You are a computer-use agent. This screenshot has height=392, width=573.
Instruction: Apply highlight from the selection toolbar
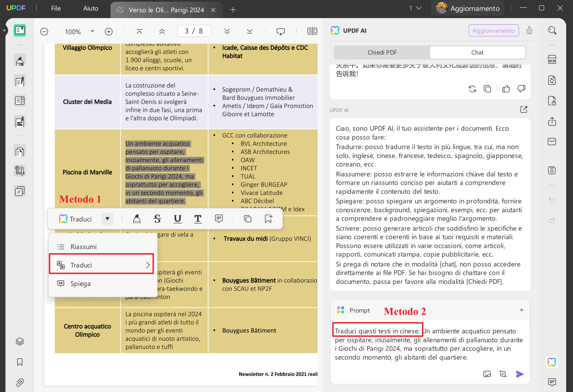tap(137, 219)
